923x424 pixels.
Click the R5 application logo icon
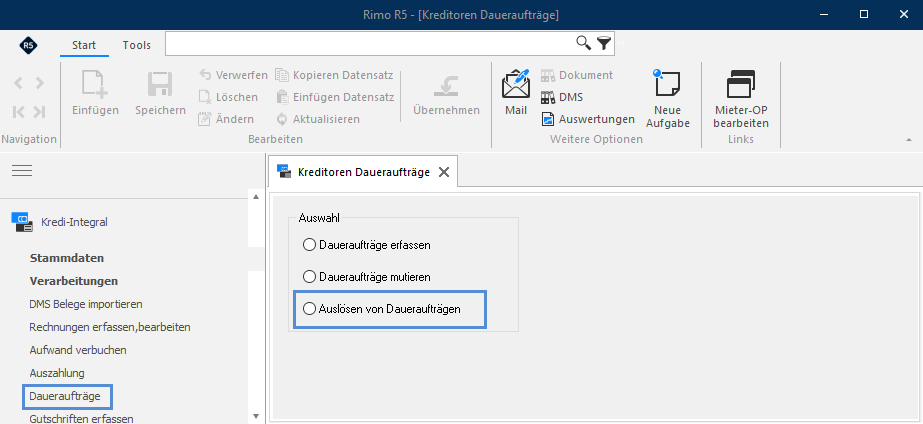coord(28,45)
